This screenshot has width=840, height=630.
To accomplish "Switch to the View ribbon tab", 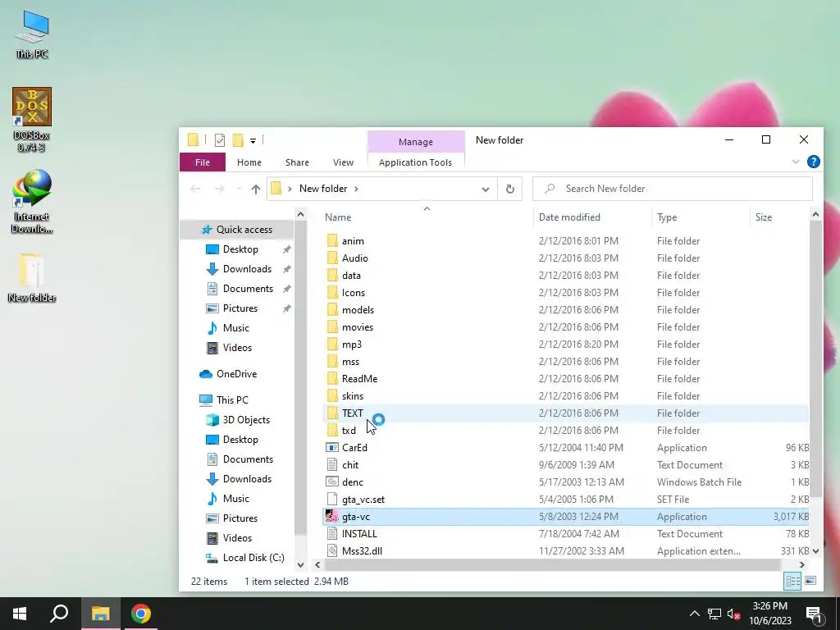I will click(x=343, y=162).
